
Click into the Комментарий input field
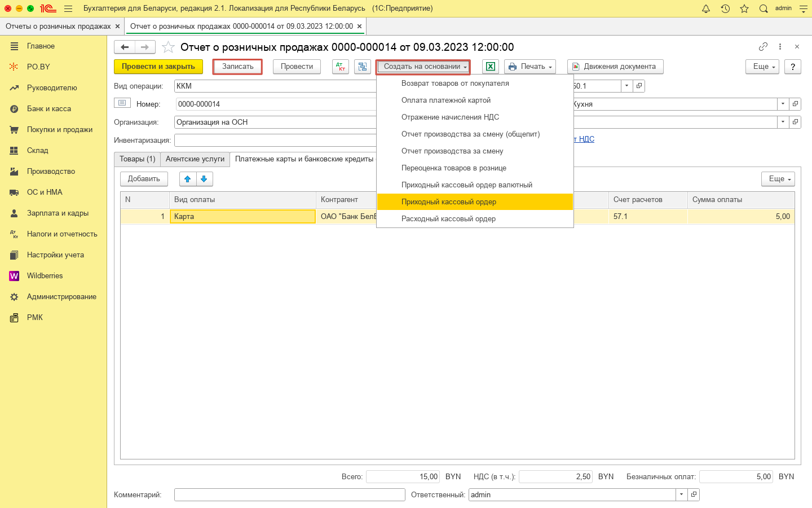[289, 494]
